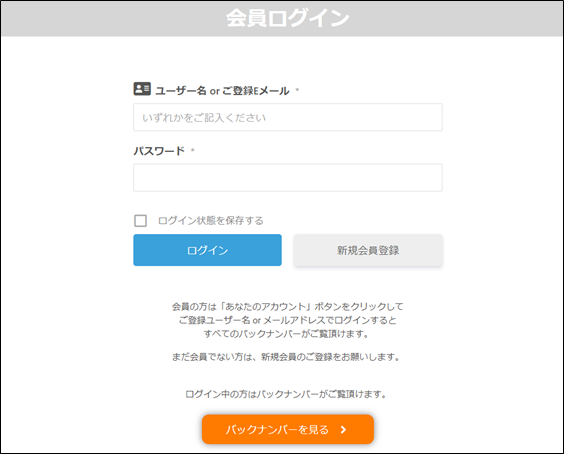Click the ログイン状態を保存する label text

point(211,221)
